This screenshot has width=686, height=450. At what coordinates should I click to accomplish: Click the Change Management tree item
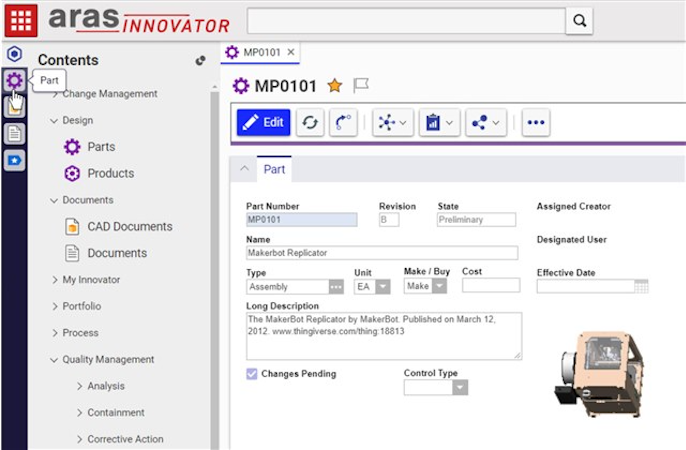point(110,94)
